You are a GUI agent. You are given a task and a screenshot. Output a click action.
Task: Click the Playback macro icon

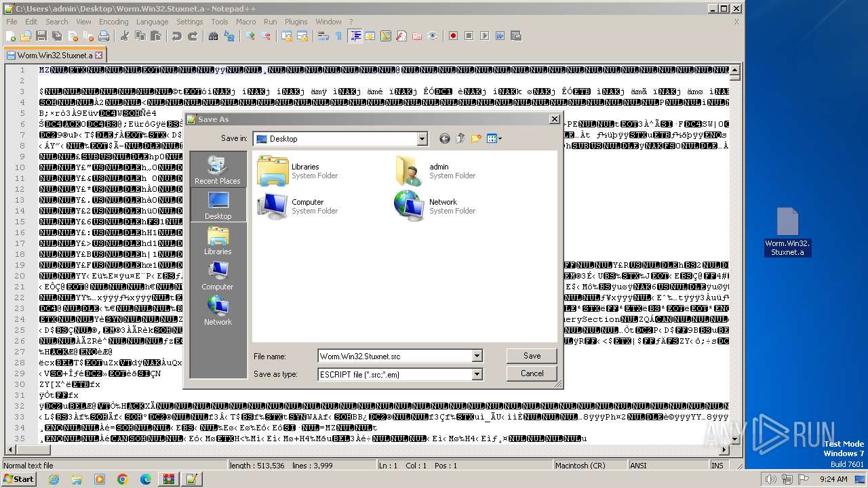(x=484, y=36)
